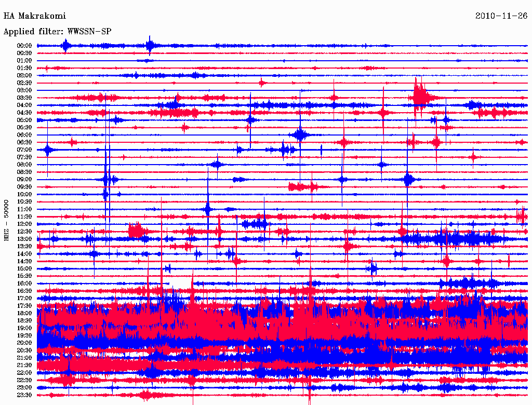
Task: Click the '15:30' time label
Action: pyautogui.click(x=24, y=276)
